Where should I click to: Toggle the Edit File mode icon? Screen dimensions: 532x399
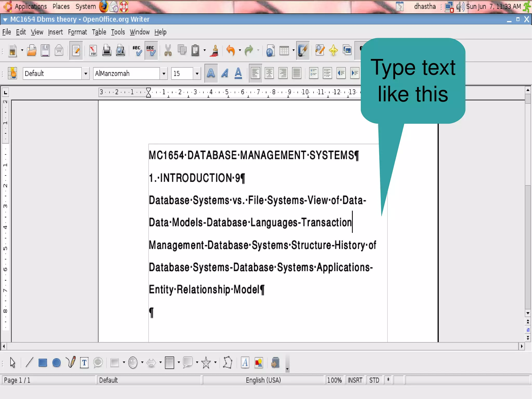[x=76, y=50]
